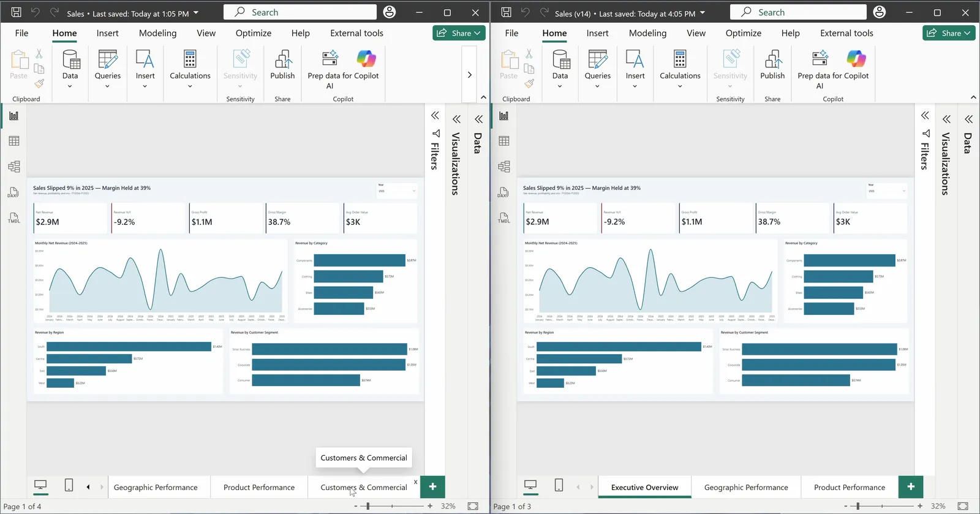Switch to desktop layout in the left Sales window
The width and height of the screenshot is (980, 514).
40,486
